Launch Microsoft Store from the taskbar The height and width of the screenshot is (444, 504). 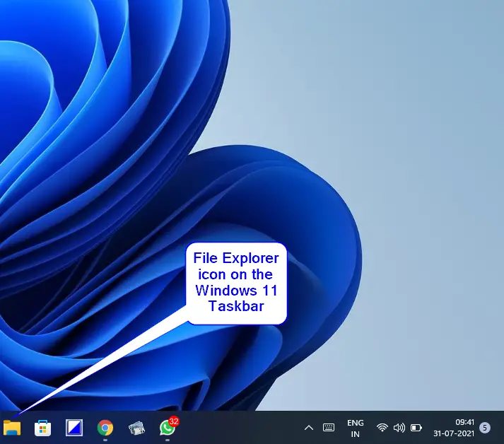(42, 428)
